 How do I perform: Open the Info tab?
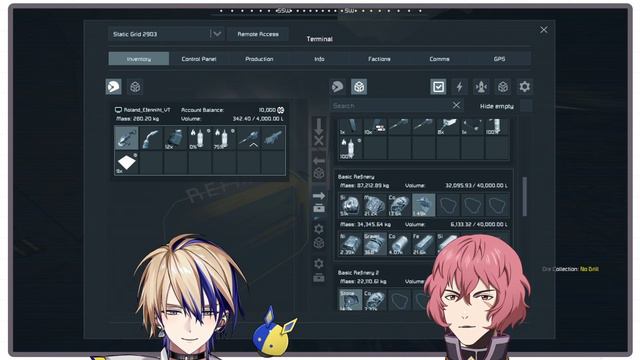pos(319,59)
